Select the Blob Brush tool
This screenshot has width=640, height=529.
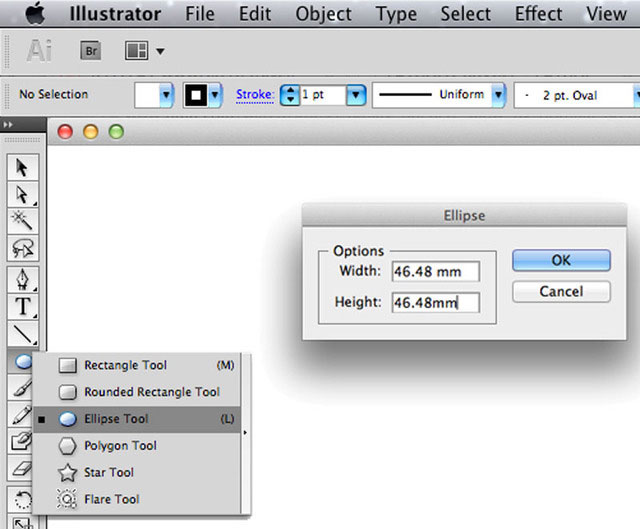click(20, 441)
